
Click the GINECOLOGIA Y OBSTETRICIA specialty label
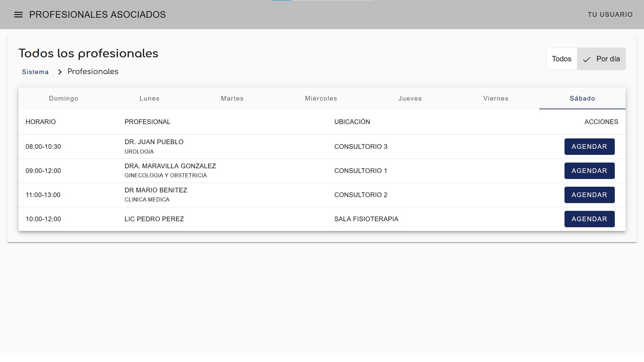[x=166, y=176]
